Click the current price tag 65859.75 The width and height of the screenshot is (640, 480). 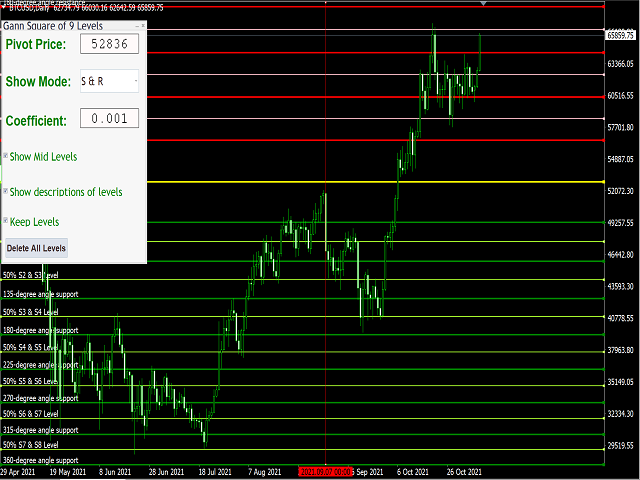point(622,35)
